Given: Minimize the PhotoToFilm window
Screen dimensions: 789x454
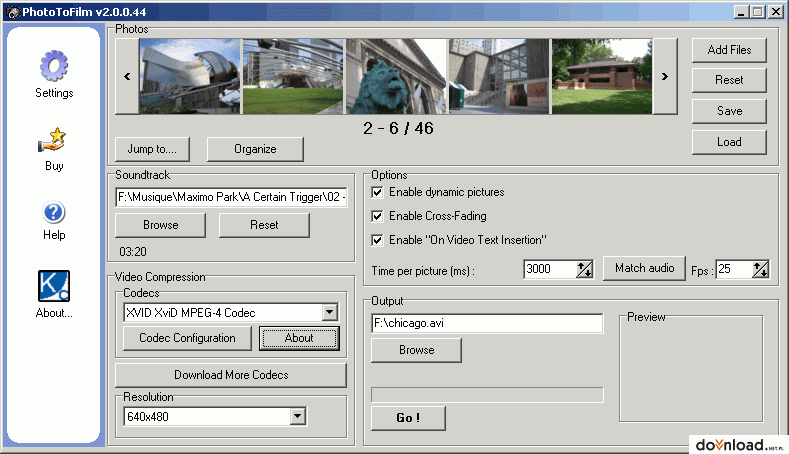Looking at the screenshot, I should click(740, 12).
